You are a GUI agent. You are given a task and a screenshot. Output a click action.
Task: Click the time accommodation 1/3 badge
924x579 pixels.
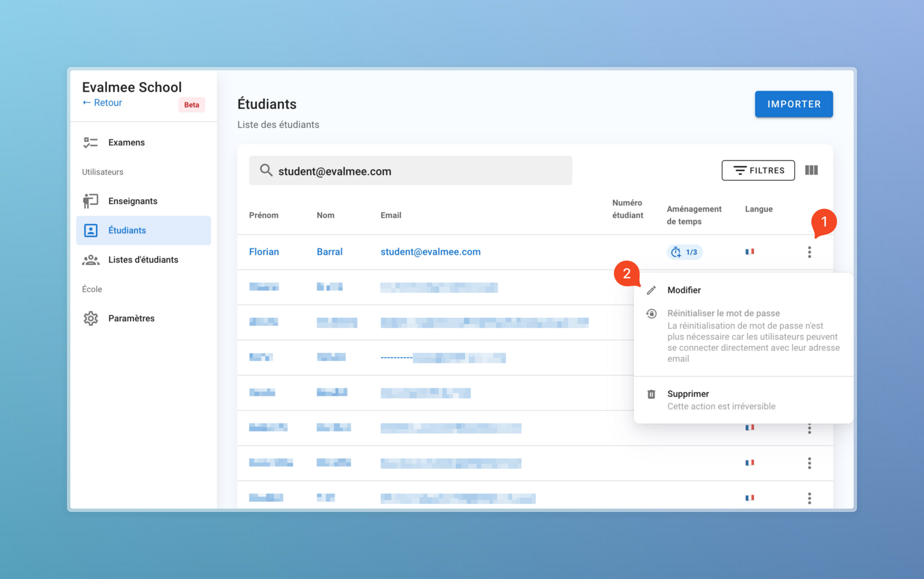click(x=684, y=253)
